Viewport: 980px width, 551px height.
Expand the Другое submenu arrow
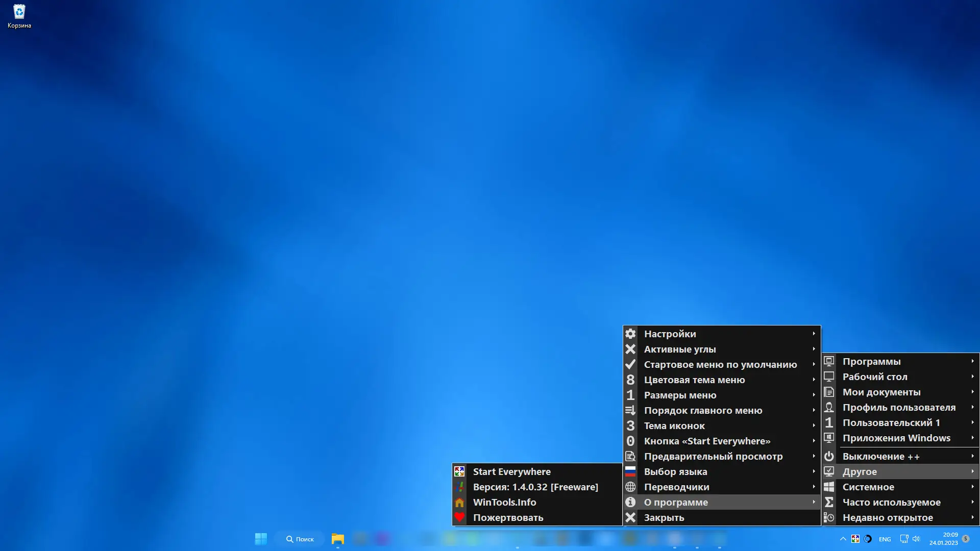click(972, 471)
